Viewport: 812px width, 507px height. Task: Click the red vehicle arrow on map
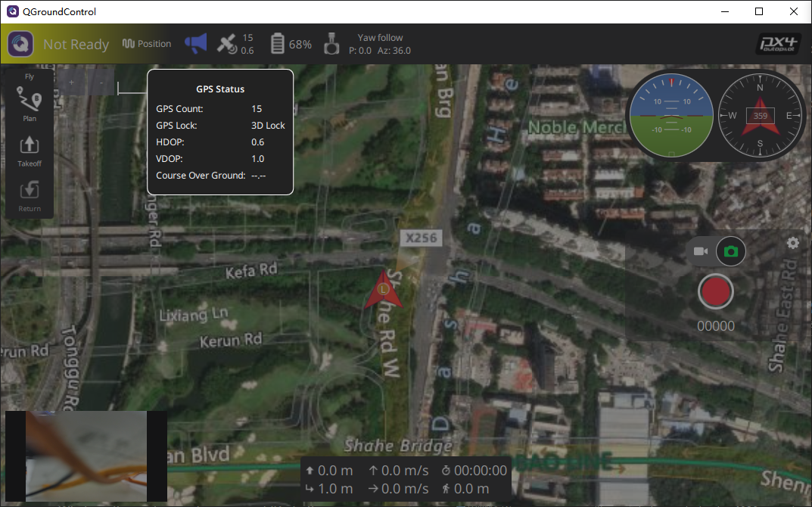[383, 290]
